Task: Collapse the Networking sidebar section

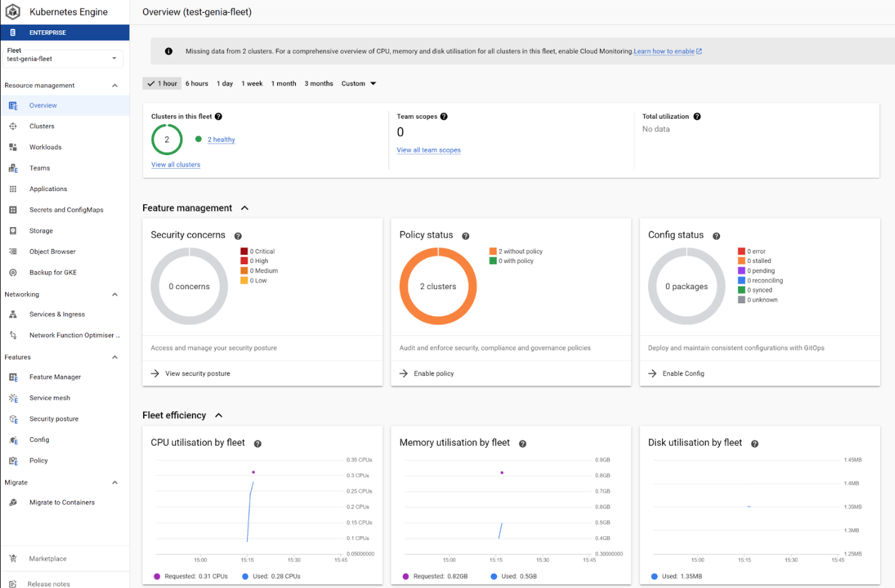Action: 115,295
